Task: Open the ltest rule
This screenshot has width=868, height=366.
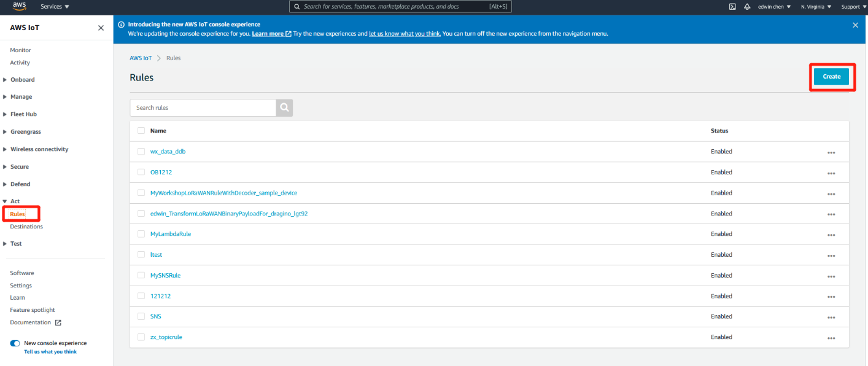Action: pyautogui.click(x=156, y=255)
